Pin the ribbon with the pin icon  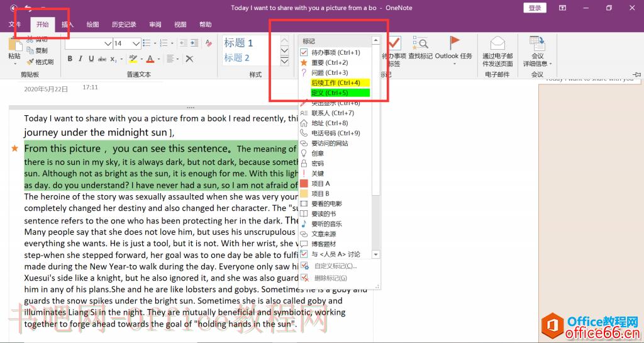pyautogui.click(x=637, y=74)
